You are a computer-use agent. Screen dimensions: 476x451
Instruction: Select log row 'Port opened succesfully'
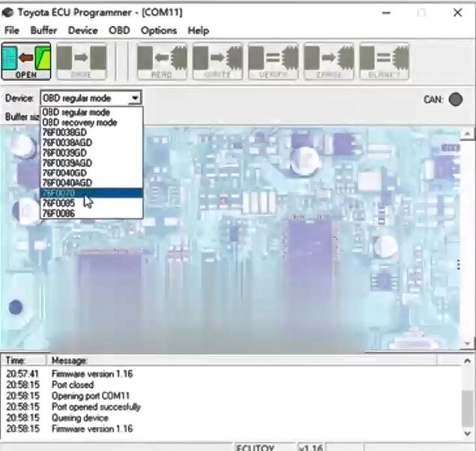[x=232, y=407]
